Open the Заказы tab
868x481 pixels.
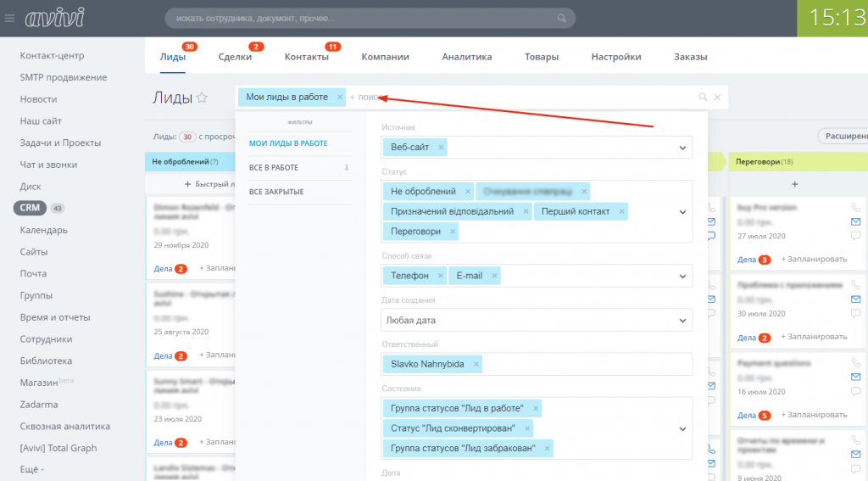point(690,57)
